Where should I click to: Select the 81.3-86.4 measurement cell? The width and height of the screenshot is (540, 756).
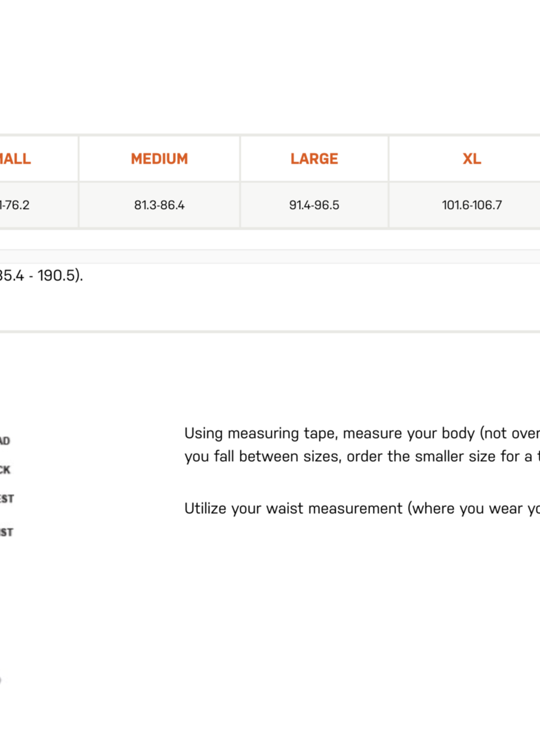click(159, 205)
